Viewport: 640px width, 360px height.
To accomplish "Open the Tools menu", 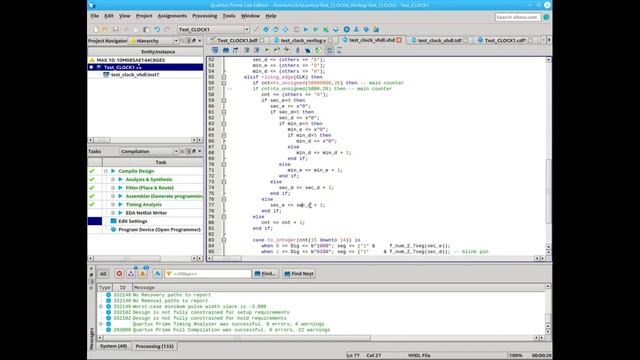I will coord(229,16).
